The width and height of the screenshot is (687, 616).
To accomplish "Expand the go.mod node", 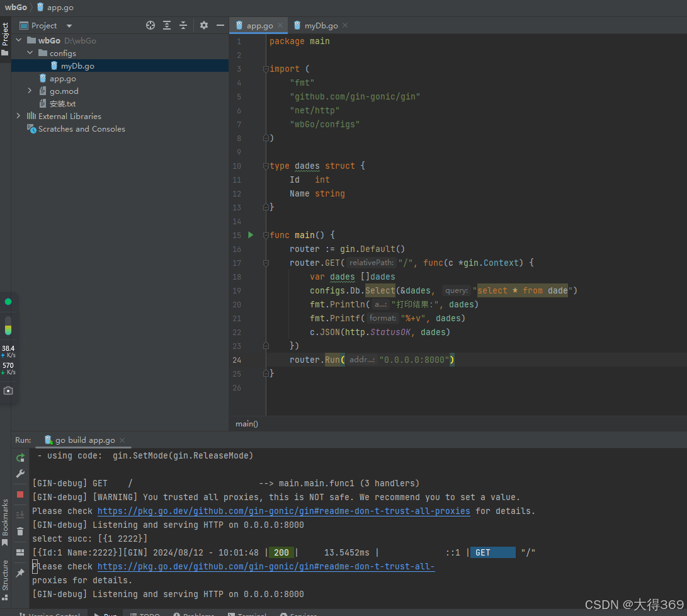I will (x=30, y=91).
